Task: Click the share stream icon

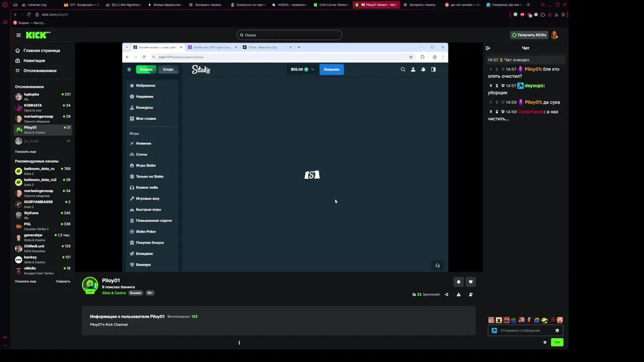Action: (446, 295)
